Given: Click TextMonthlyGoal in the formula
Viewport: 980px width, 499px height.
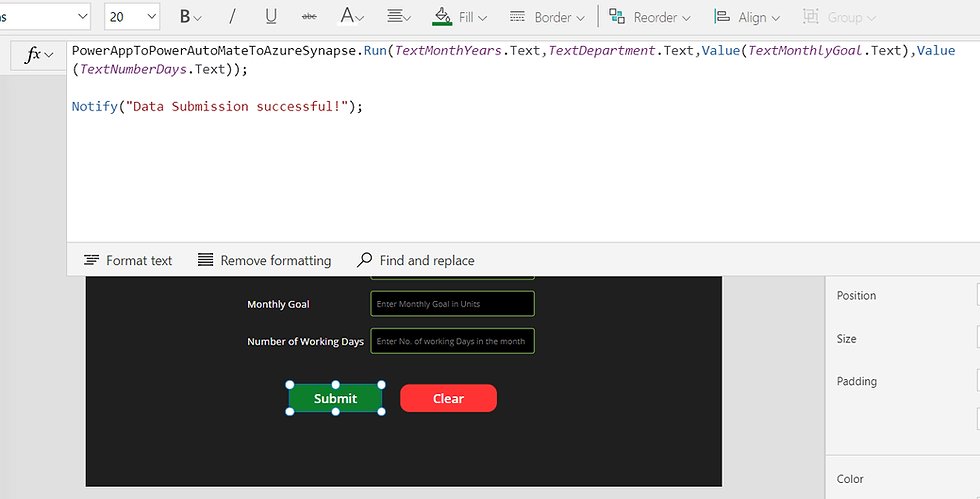Looking at the screenshot, I should [x=806, y=51].
